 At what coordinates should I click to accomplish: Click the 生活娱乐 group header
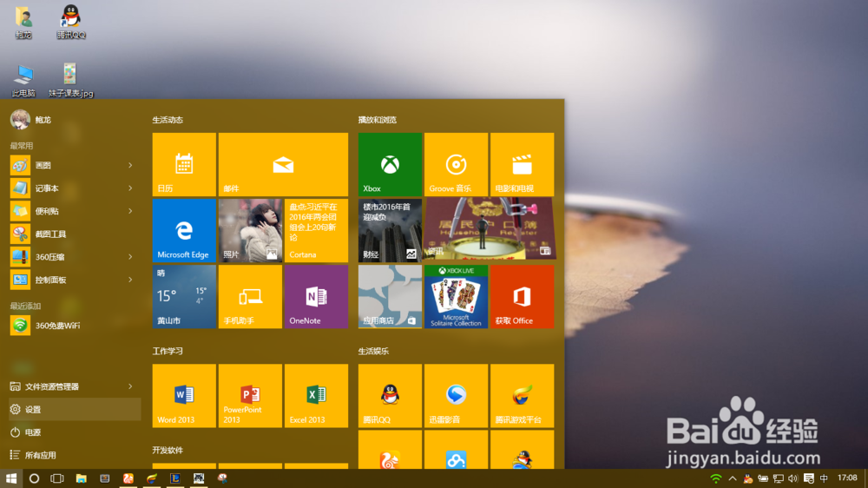pos(373,351)
